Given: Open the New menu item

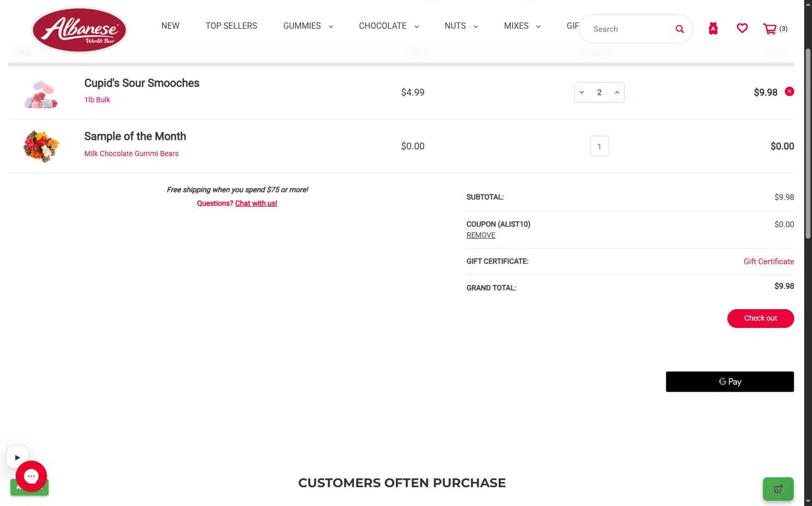Looking at the screenshot, I should point(170,26).
